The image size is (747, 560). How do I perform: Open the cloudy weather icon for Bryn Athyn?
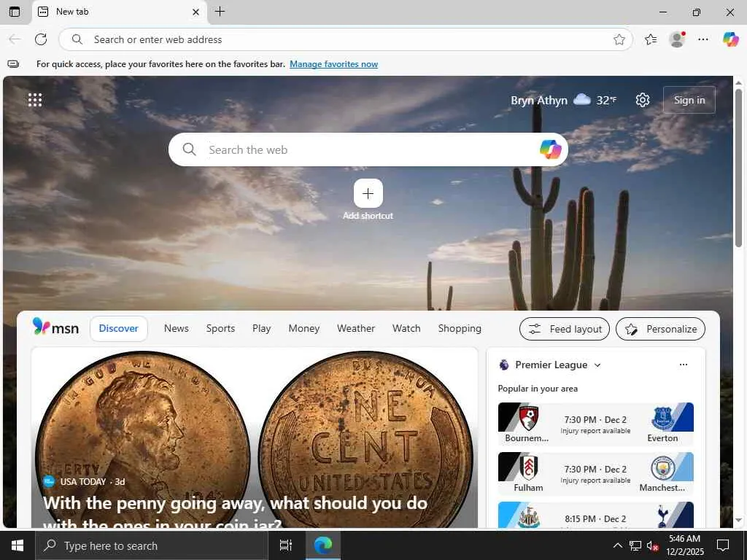(x=581, y=99)
